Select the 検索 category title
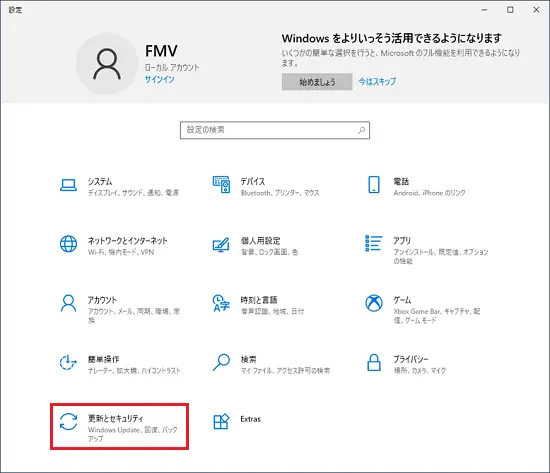Image resolution: width=550 pixels, height=473 pixels. tap(248, 359)
